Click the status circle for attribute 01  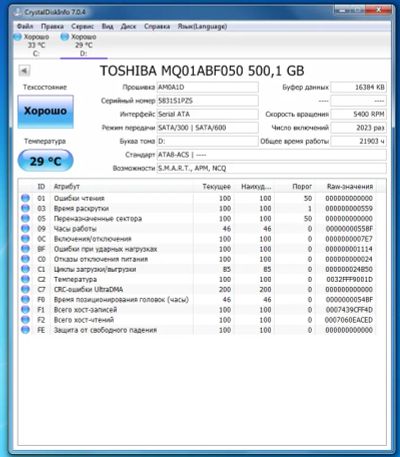(x=25, y=198)
